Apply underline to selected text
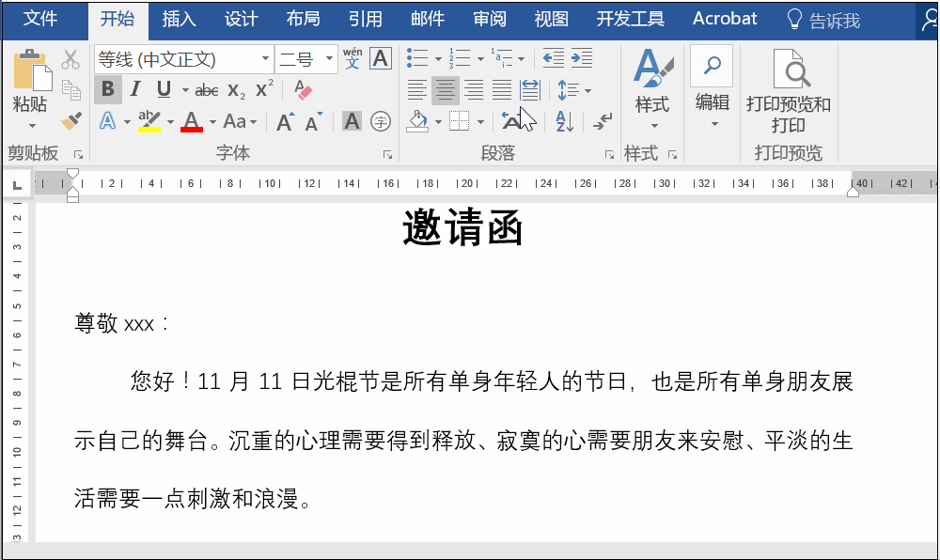940x560 pixels. tap(162, 88)
